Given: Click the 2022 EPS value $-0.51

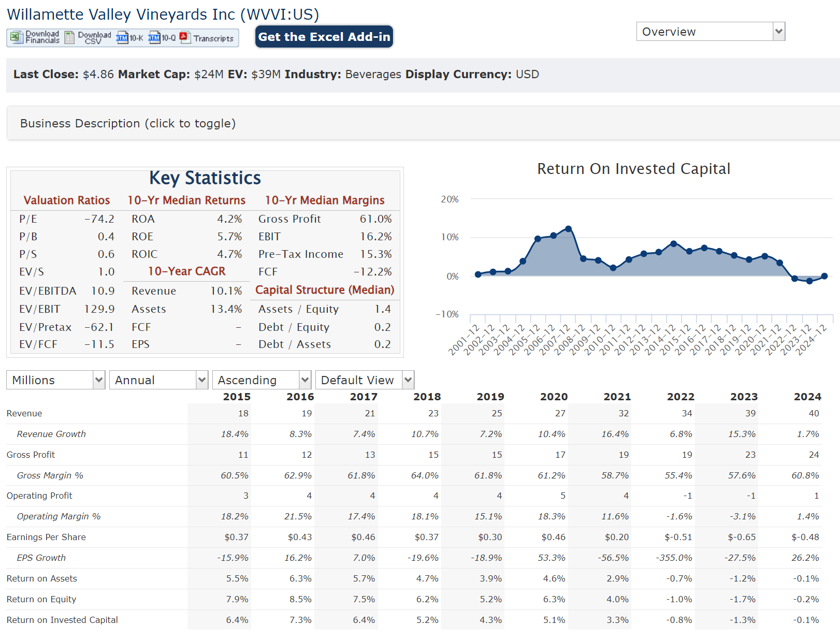Looking at the screenshot, I should pyautogui.click(x=678, y=537).
